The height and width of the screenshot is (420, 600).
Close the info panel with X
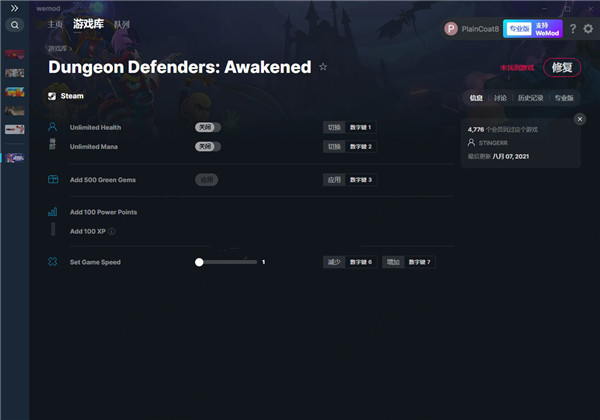(x=580, y=119)
